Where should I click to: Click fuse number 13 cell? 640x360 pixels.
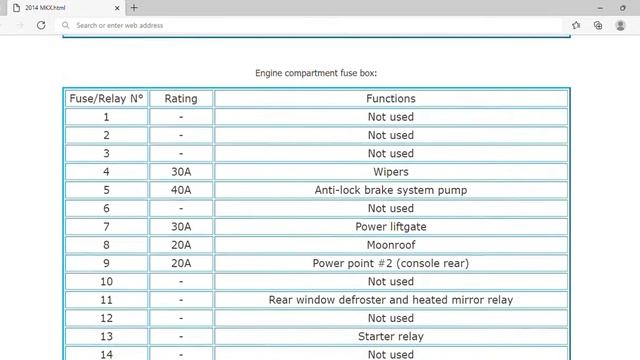[106, 336]
